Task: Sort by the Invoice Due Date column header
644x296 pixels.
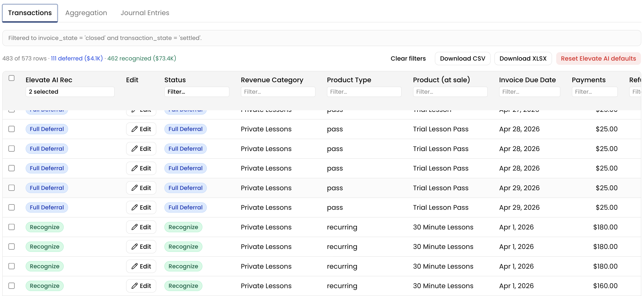Action: (x=527, y=80)
